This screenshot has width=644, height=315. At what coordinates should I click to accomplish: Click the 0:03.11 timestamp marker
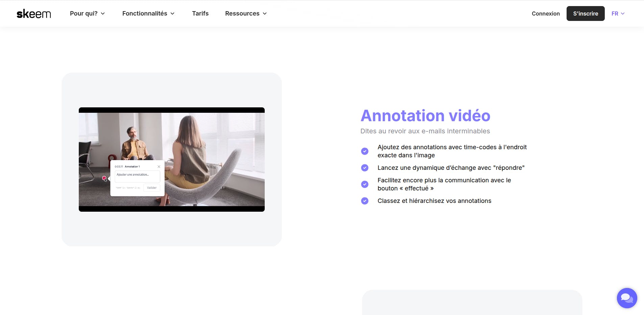tap(118, 166)
